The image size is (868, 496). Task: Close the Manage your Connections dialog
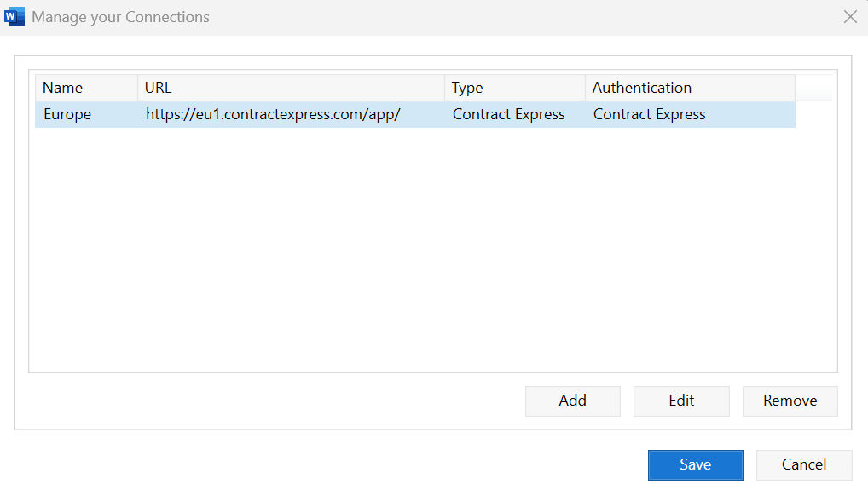click(x=850, y=16)
